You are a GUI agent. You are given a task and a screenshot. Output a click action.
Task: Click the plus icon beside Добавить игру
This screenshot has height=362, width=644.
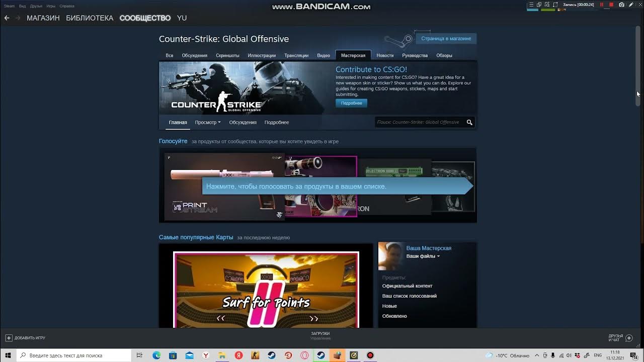[x=9, y=338]
